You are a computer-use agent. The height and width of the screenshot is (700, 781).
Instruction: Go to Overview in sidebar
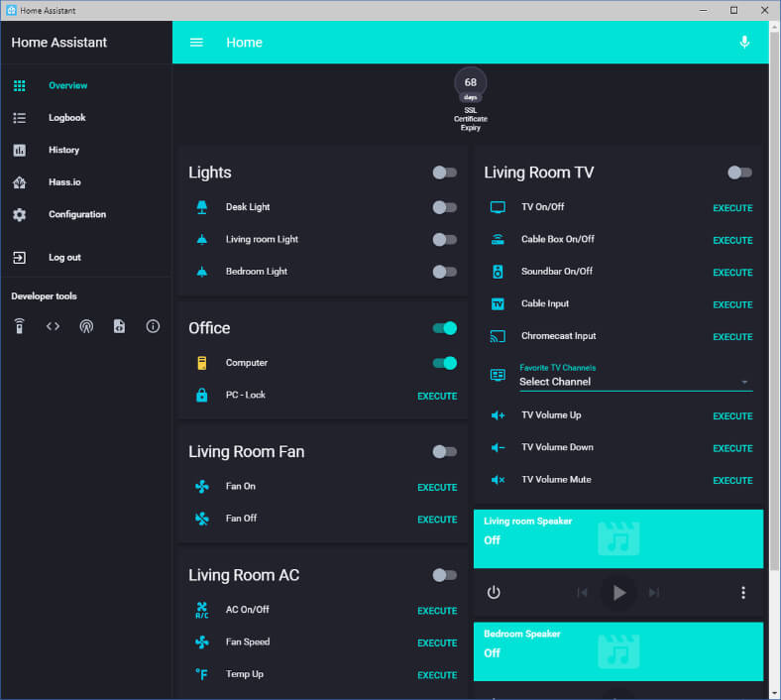[86, 85]
